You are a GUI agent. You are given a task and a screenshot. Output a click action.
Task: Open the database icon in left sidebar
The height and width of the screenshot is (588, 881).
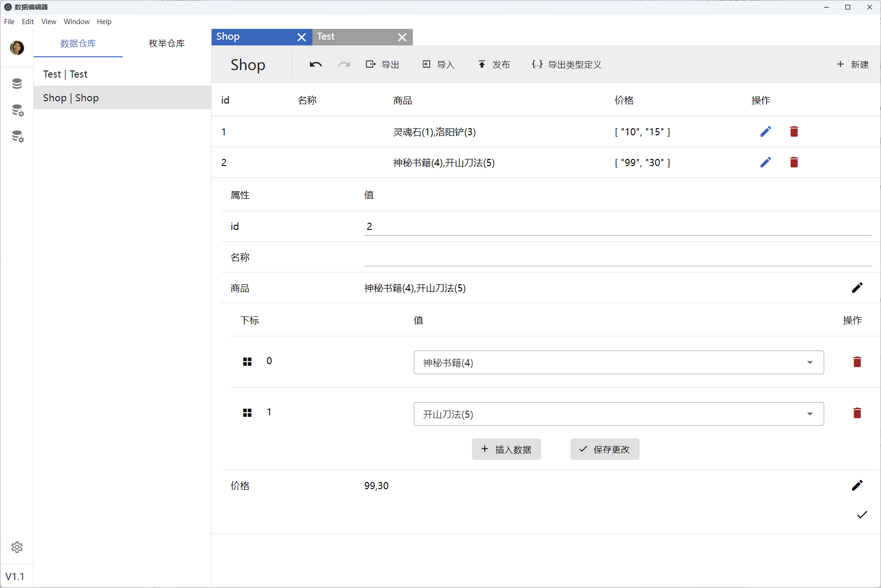pos(17,84)
